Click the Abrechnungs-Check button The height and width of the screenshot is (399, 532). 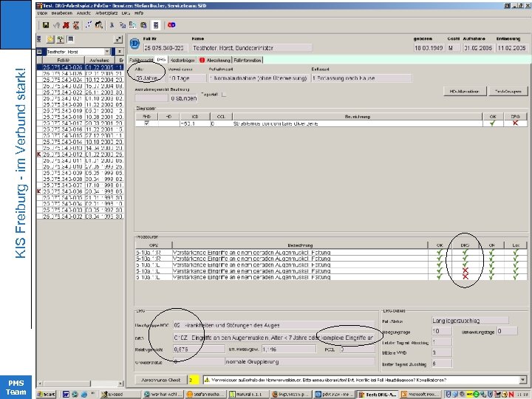[x=161, y=380]
